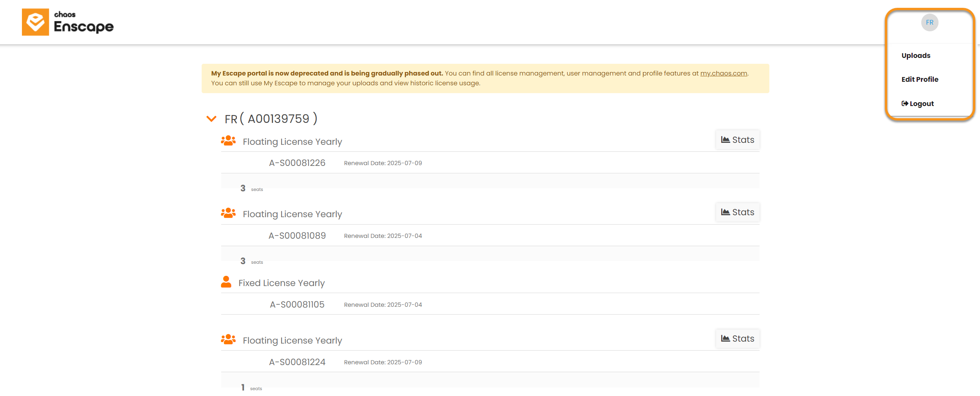Click the group icon of license A-S00081226
This screenshot has width=980, height=396.
(x=228, y=140)
